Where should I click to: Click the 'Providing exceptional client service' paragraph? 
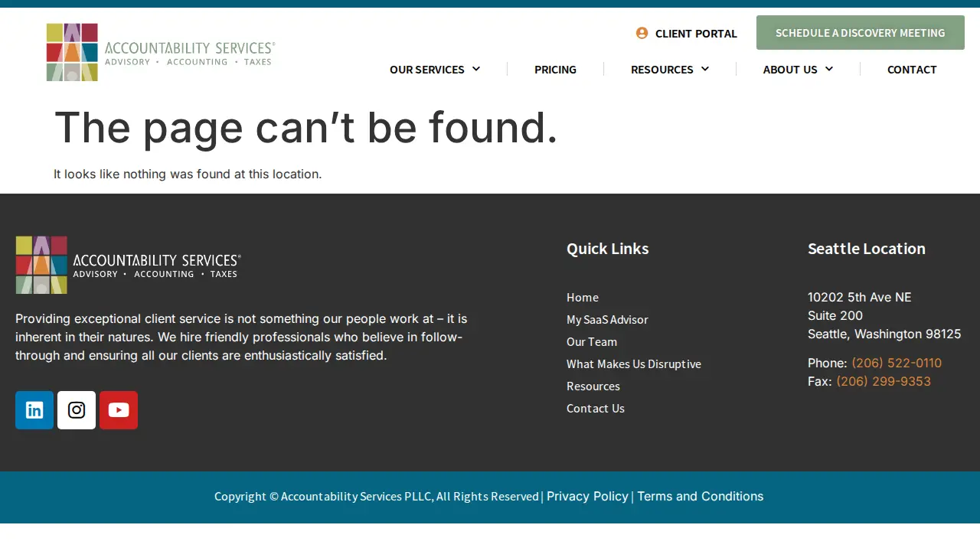[241, 337]
